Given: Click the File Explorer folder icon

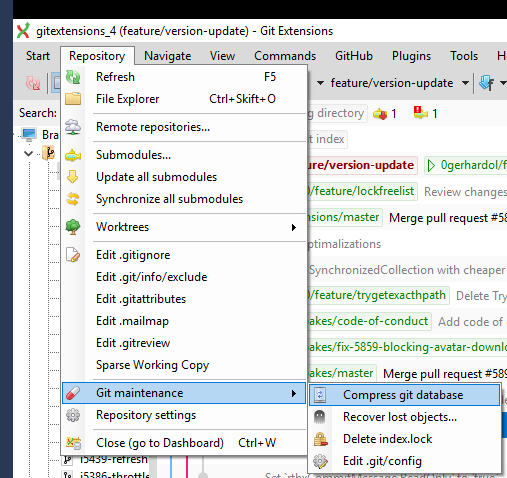Looking at the screenshot, I should (73, 99).
